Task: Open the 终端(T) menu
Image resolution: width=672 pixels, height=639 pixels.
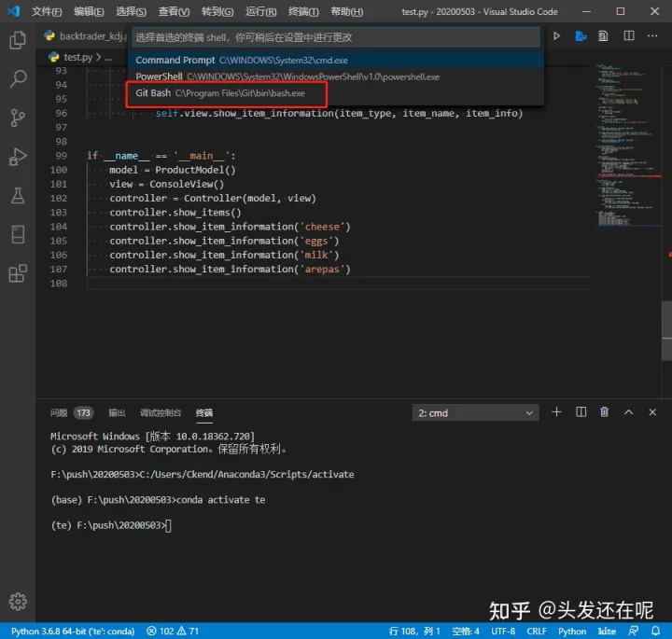Action: pyautogui.click(x=303, y=11)
